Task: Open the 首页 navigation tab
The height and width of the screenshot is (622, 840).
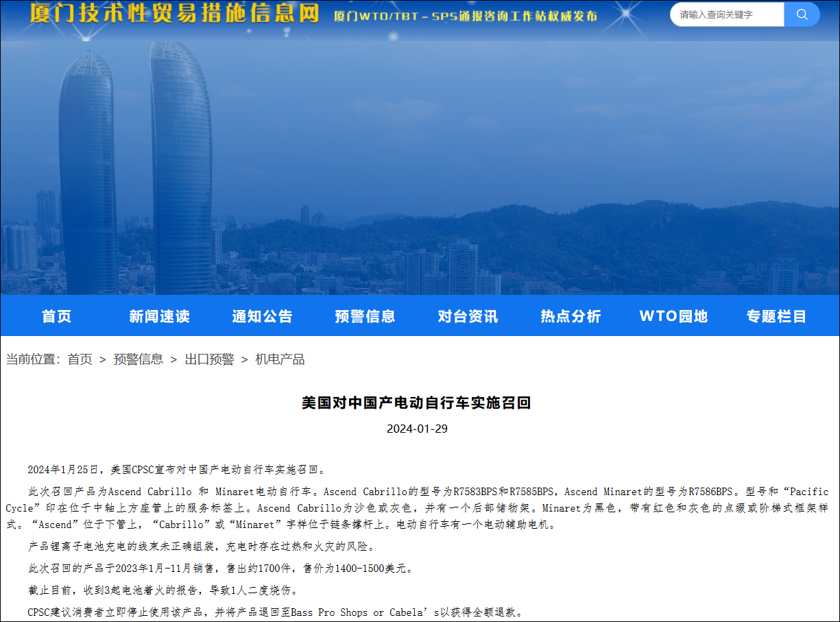Action: (x=56, y=316)
